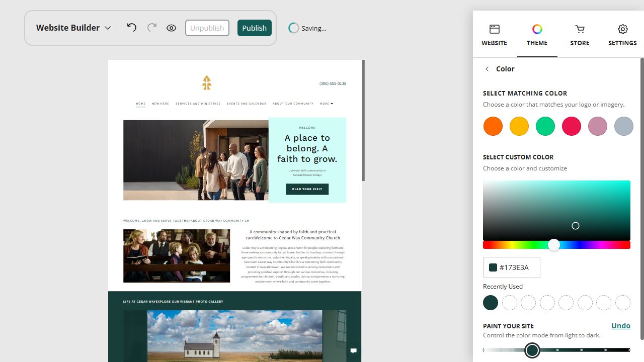Click the 'A place to belong' headline
Viewport: 644px width, 362px height.
tap(307, 148)
